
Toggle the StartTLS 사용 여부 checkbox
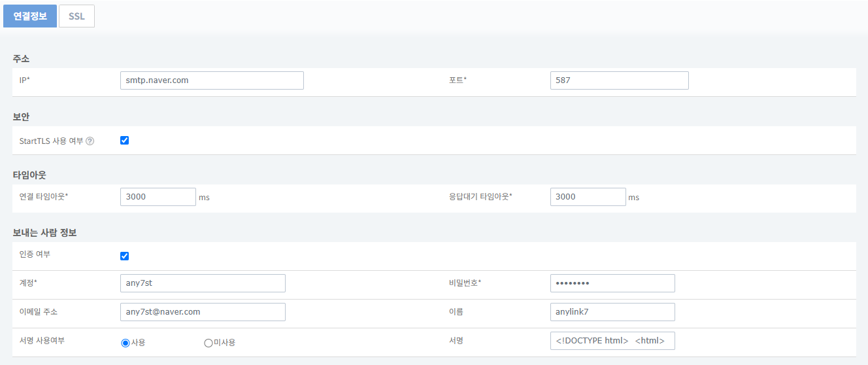(x=125, y=140)
